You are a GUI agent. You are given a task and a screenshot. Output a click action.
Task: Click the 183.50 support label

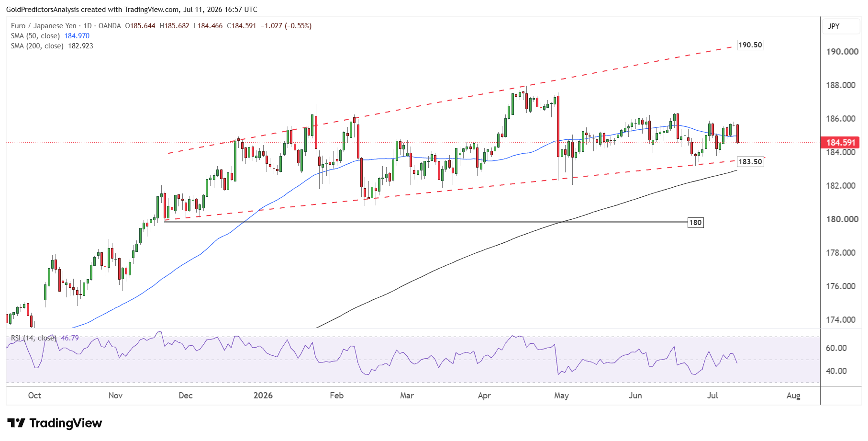750,162
